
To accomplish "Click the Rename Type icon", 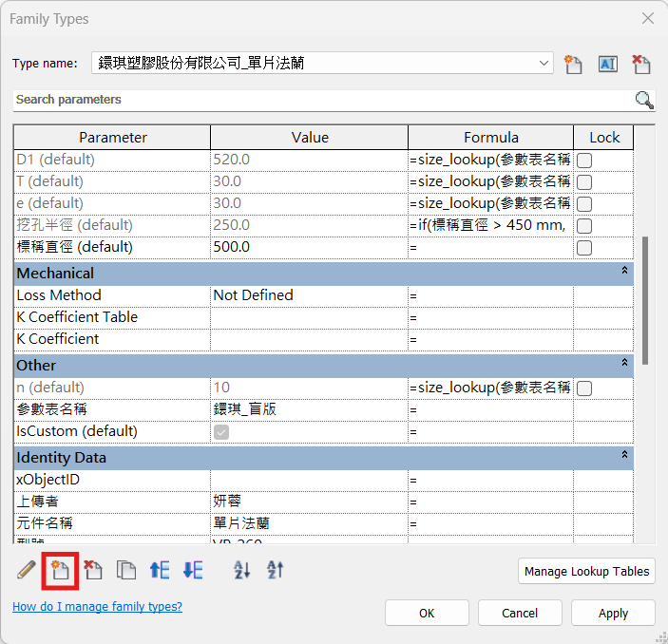I will [x=608, y=64].
